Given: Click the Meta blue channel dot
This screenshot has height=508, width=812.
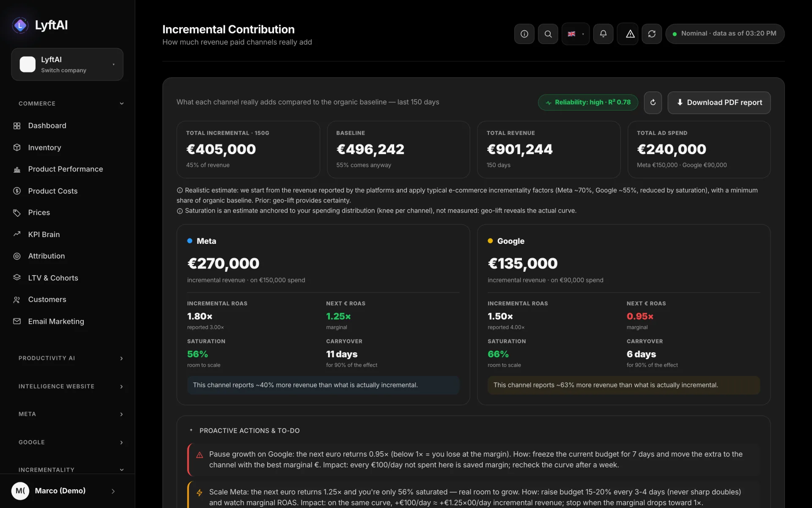Looking at the screenshot, I should pos(190,241).
